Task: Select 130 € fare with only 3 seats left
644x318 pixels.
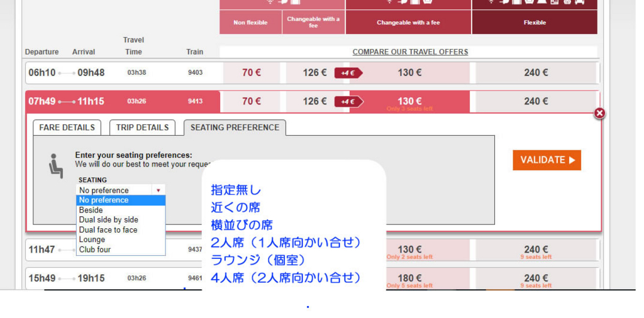Action: pyautogui.click(x=409, y=102)
